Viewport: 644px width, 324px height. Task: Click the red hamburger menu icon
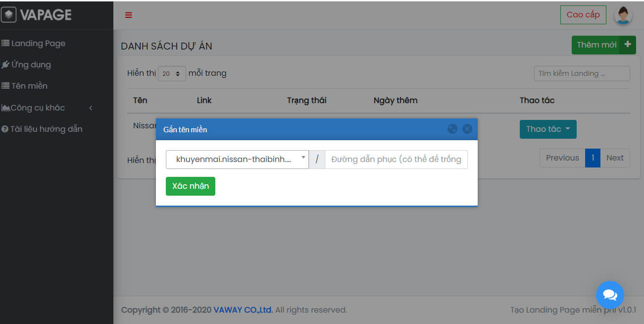click(x=129, y=15)
